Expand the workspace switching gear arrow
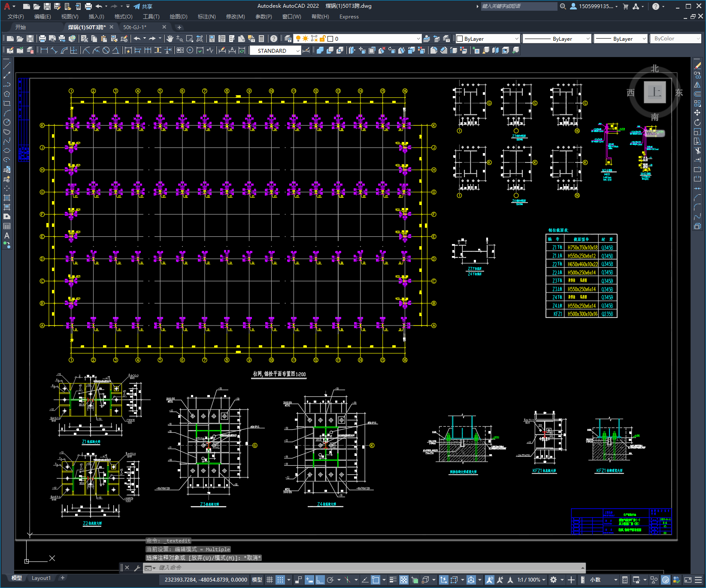This screenshot has height=588, width=706. pos(562,580)
